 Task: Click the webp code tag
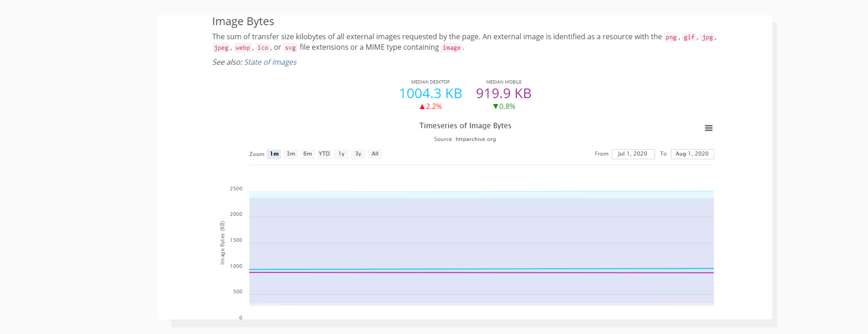(242, 48)
